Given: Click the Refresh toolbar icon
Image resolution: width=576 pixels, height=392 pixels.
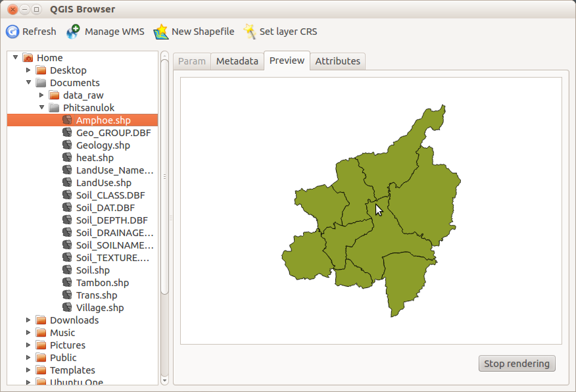Looking at the screenshot, I should 12,31.
